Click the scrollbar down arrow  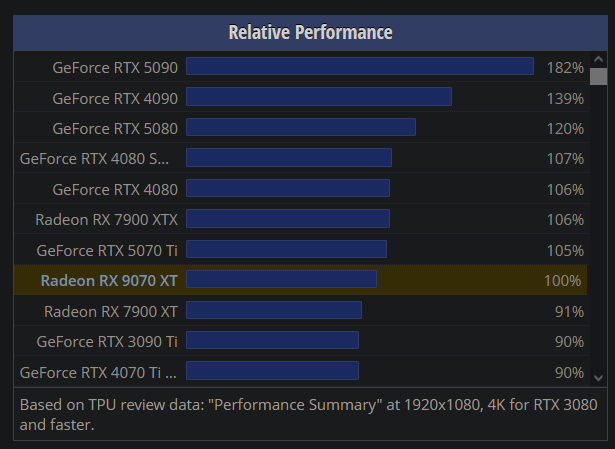click(598, 378)
